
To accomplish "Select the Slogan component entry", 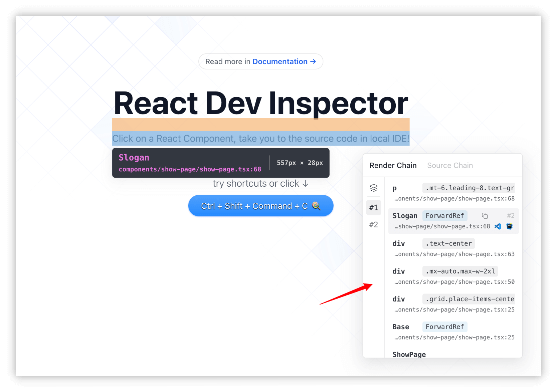I will pos(405,216).
